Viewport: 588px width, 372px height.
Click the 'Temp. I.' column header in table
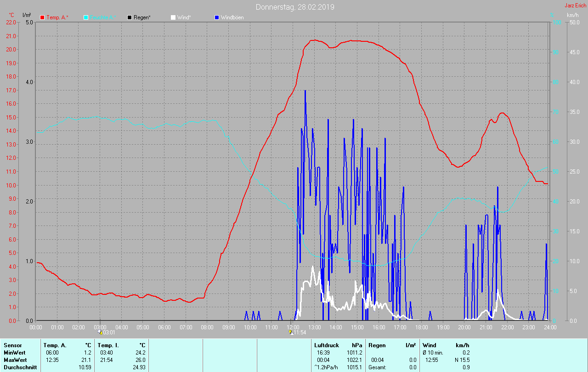[x=108, y=345]
